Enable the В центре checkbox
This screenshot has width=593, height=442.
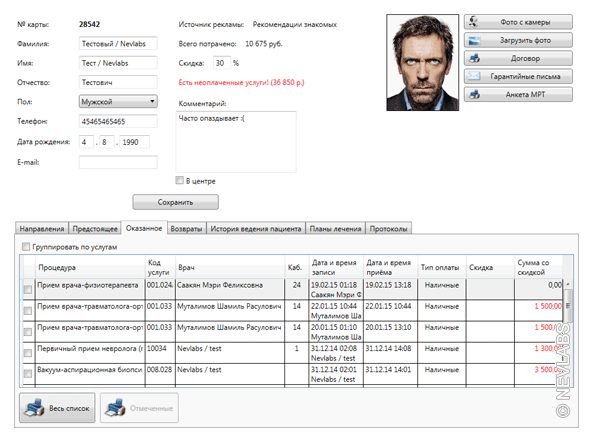point(180,180)
